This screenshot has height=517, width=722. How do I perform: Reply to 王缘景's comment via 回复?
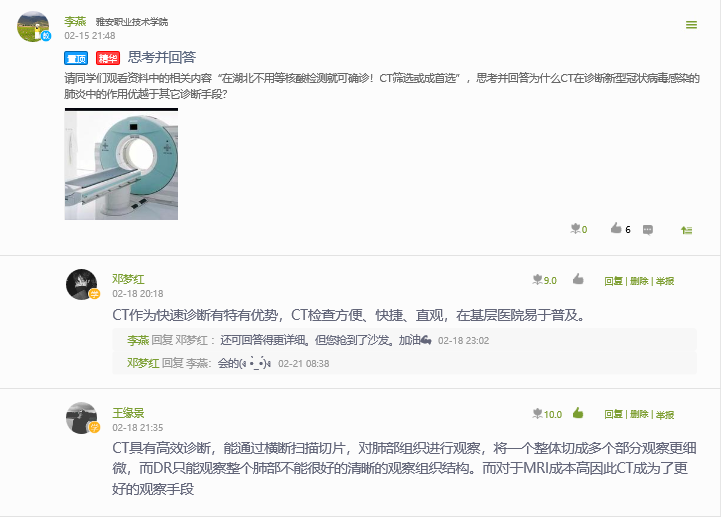pyautogui.click(x=613, y=414)
